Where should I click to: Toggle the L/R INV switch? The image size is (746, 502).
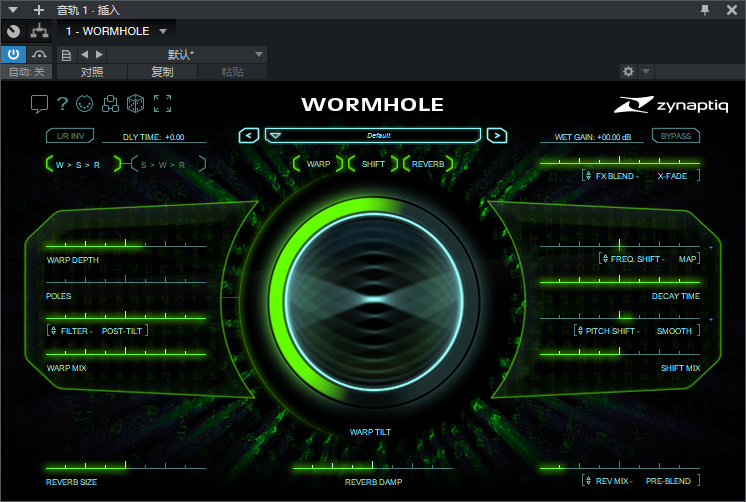click(70, 136)
